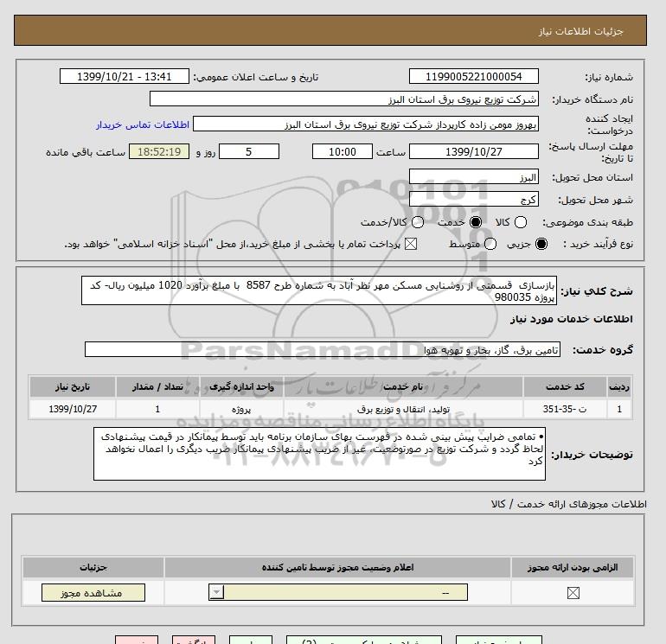Click the نام خدمت column header
666x644 pixels.
404,386
